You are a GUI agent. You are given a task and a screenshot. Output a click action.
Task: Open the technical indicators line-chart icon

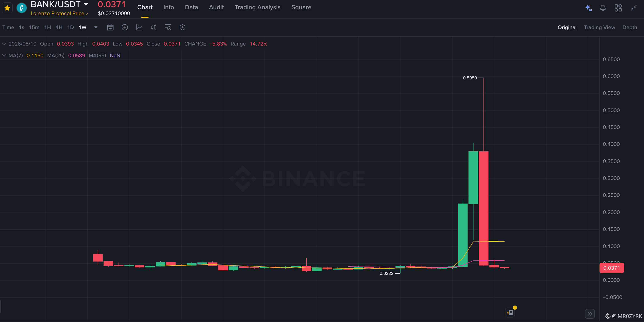(139, 28)
